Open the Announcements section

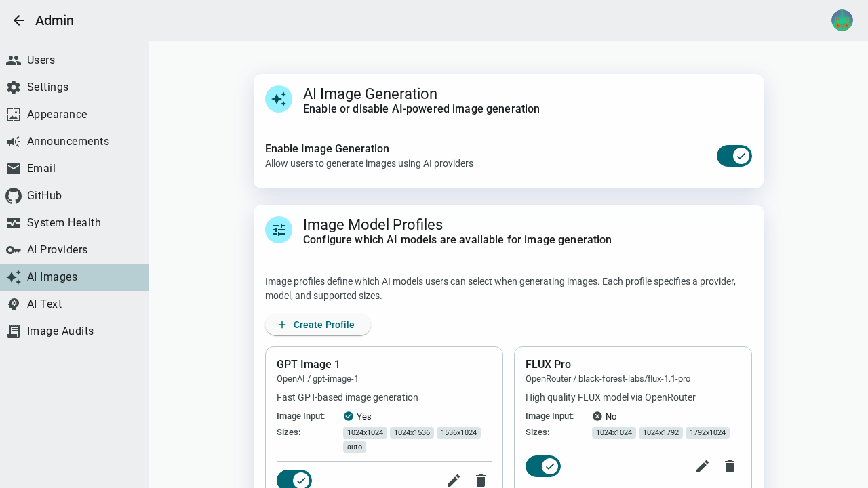[x=74, y=142]
